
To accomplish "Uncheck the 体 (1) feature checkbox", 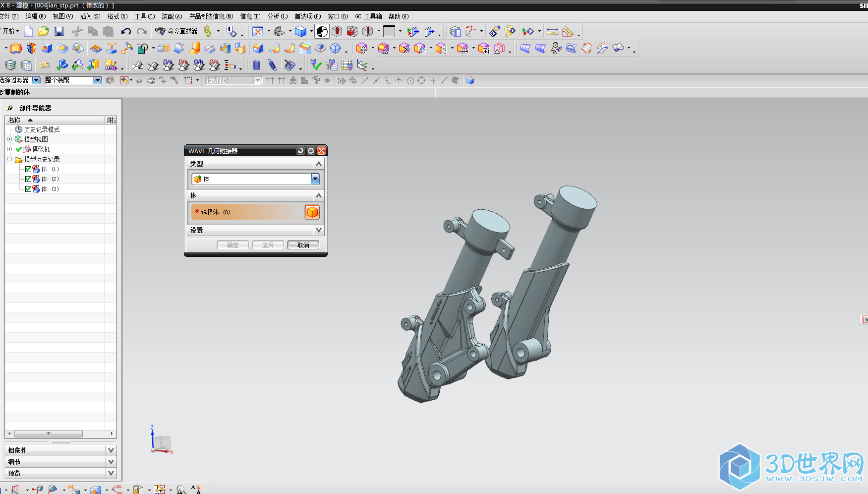I will pos(28,169).
